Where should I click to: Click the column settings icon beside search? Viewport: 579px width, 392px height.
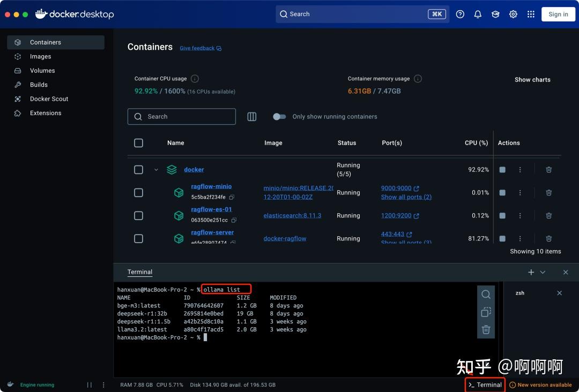pyautogui.click(x=251, y=117)
